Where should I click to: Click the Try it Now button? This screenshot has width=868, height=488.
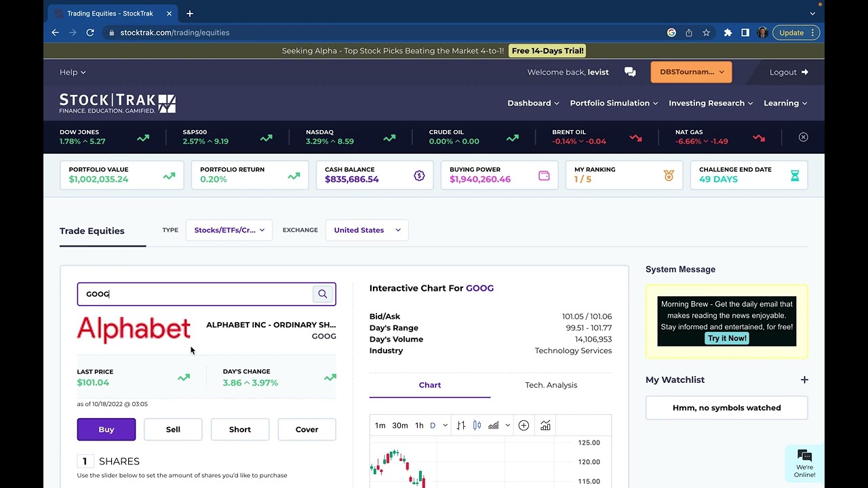tap(727, 338)
